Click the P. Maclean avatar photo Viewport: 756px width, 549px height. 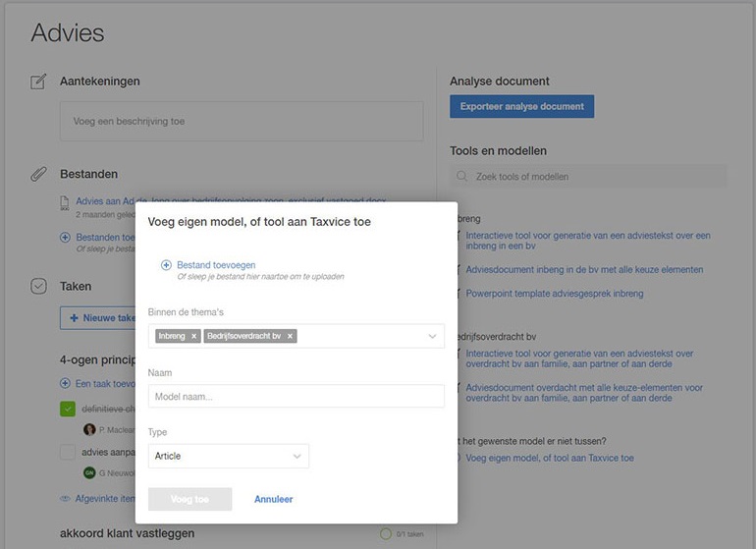pyautogui.click(x=89, y=429)
